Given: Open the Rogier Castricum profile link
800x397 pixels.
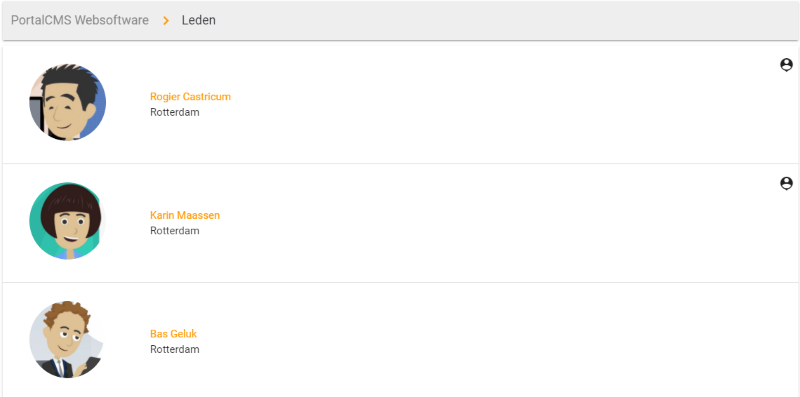Looking at the screenshot, I should (x=190, y=96).
